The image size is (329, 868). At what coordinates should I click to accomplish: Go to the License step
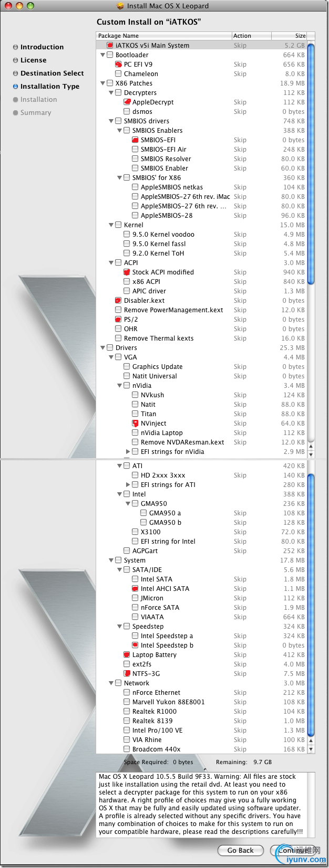point(33,60)
